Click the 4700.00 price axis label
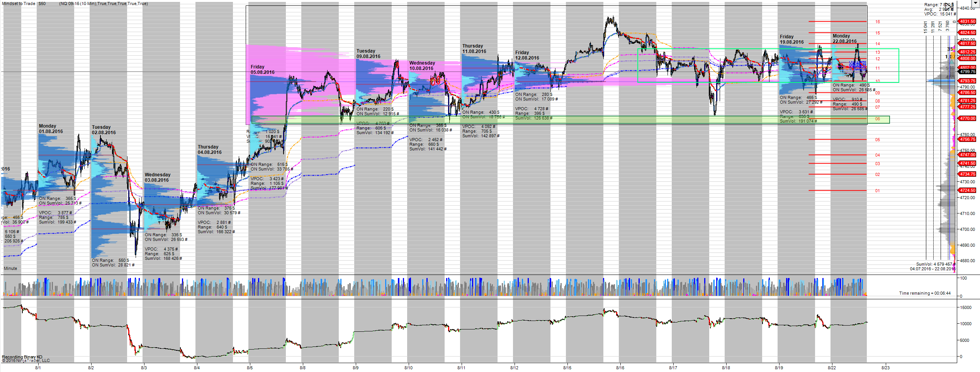Image resolution: width=980 pixels, height=372 pixels. point(968,229)
